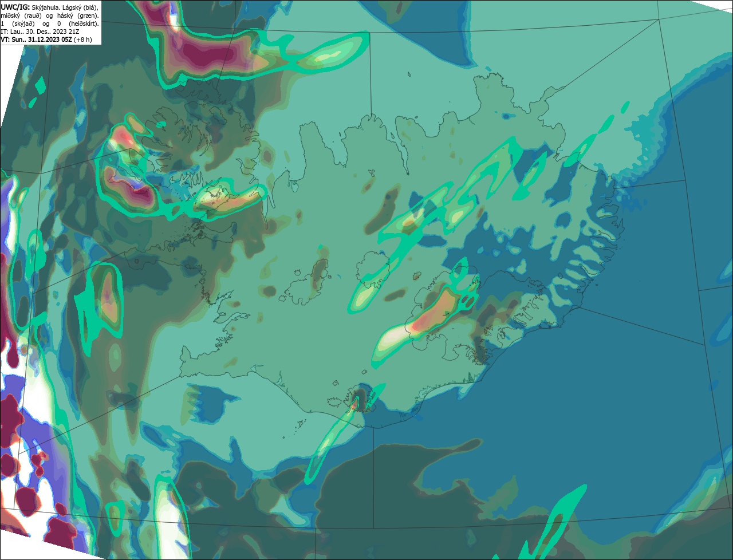
Task: Click '1 (skýjað)' legend text
Action: [x=18, y=24]
